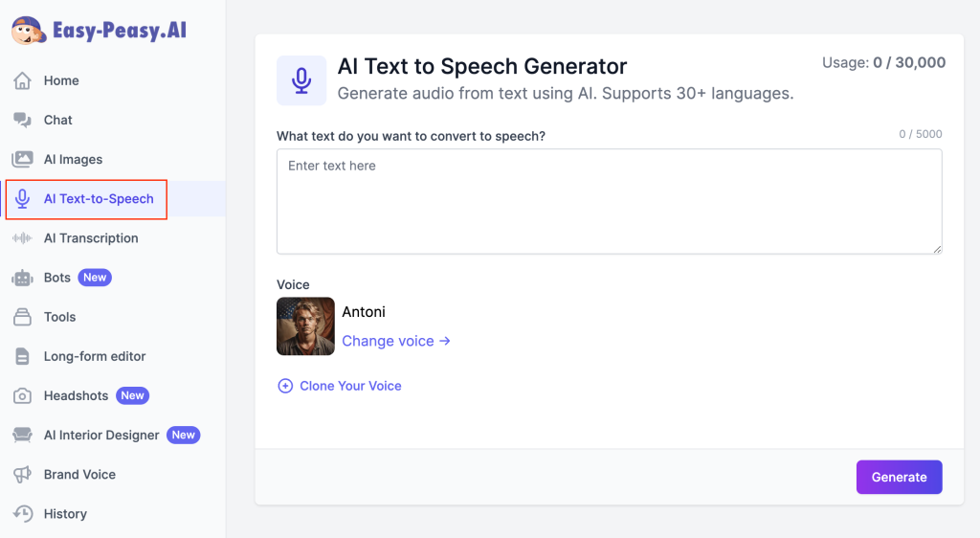This screenshot has width=980, height=538.
Task: Click the Bots robot icon
Action: click(22, 278)
